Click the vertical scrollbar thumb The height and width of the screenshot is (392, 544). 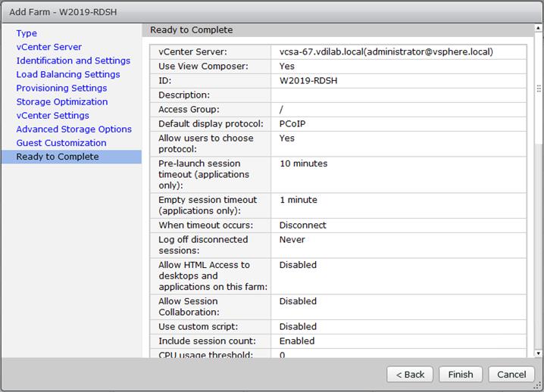[538, 88]
